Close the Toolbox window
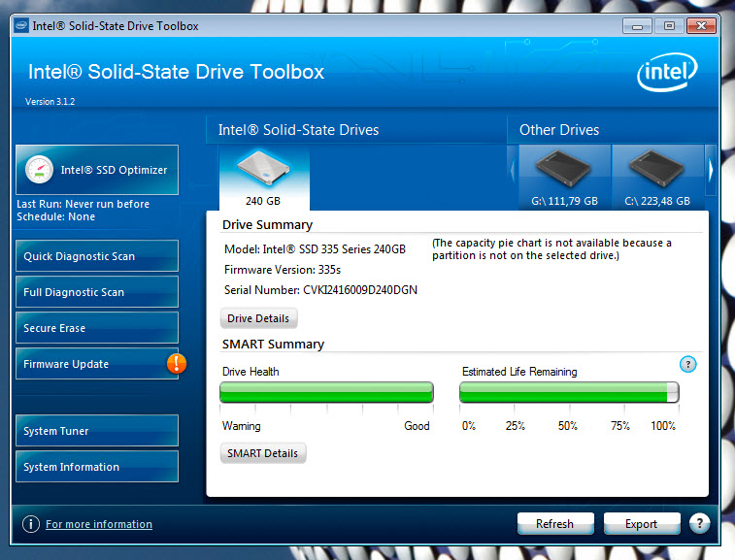The height and width of the screenshot is (560, 735). click(701, 26)
